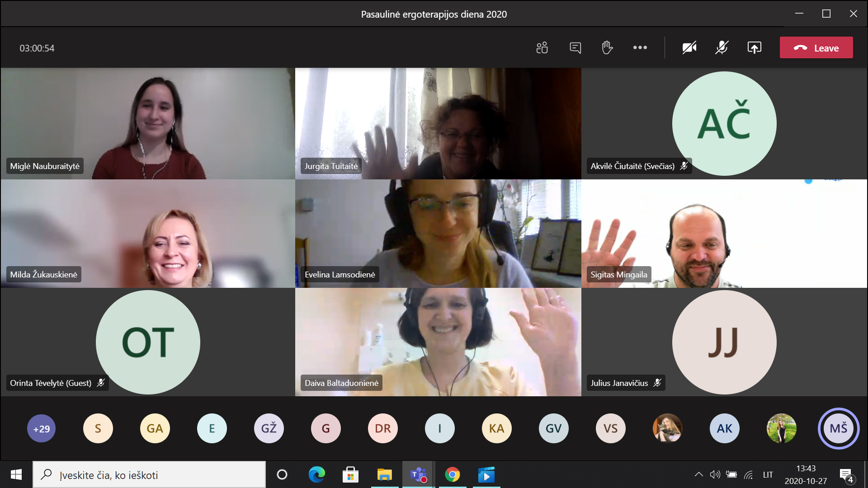Click the OT avatar circle
This screenshot has width=868, height=488.
tap(148, 342)
